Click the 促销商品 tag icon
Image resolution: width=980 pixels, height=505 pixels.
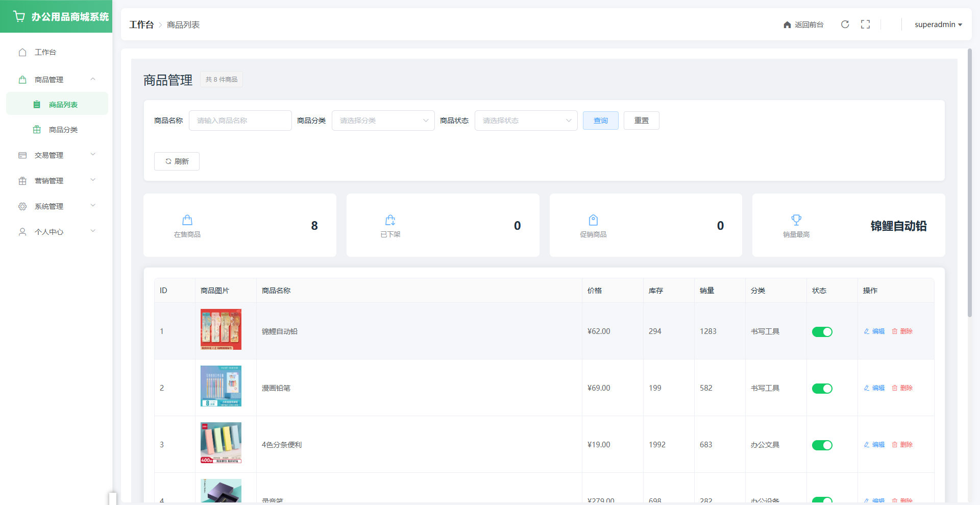[593, 220]
